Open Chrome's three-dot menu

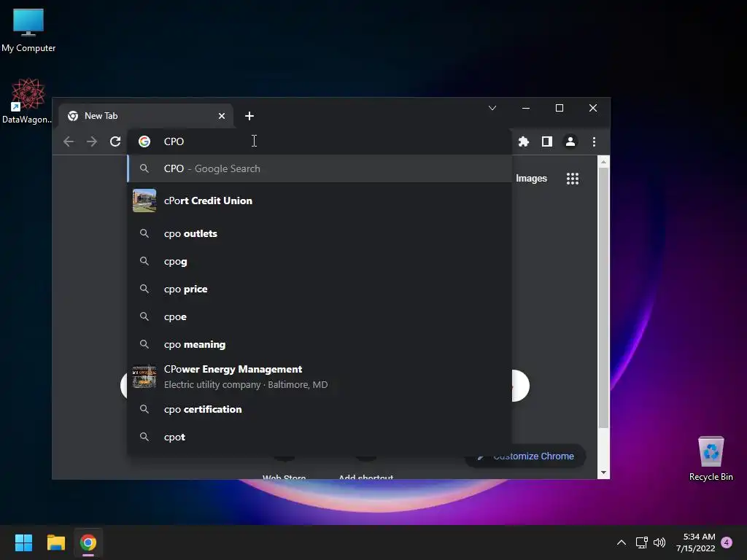coord(594,141)
